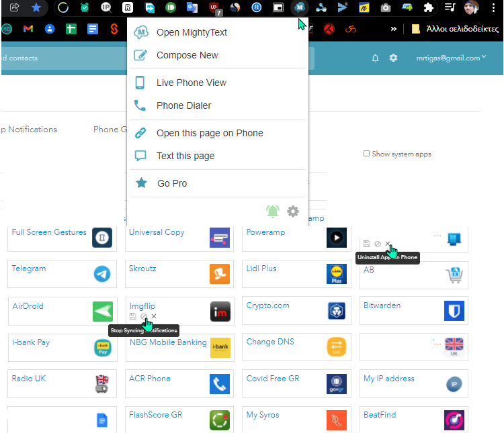Click stop-sync icon in top-right app card
This screenshot has height=433, width=504.
[378, 244]
